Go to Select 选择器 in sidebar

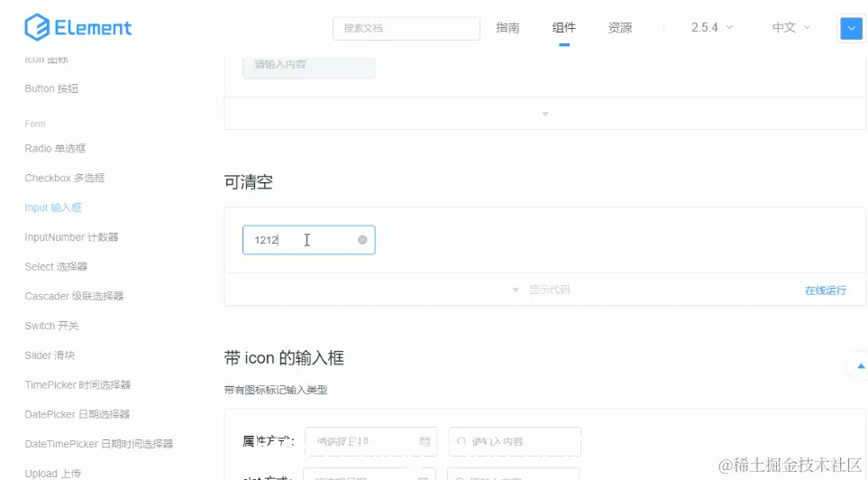pos(56,266)
